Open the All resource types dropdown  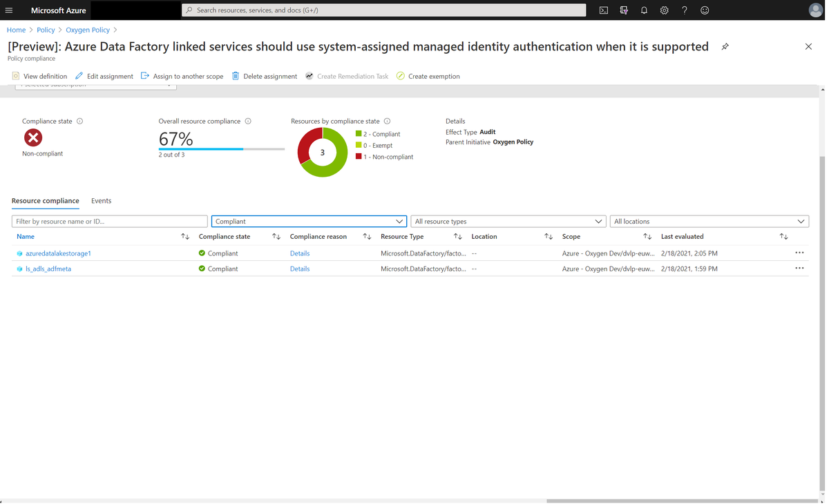point(508,222)
